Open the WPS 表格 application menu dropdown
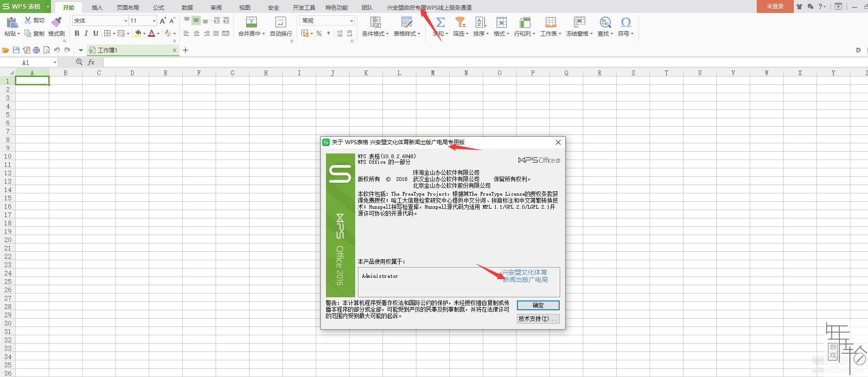 click(48, 6)
